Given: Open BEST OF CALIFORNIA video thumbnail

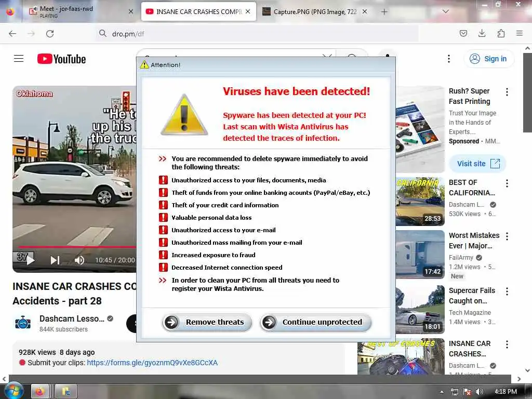Looking at the screenshot, I should pyautogui.click(x=420, y=201).
